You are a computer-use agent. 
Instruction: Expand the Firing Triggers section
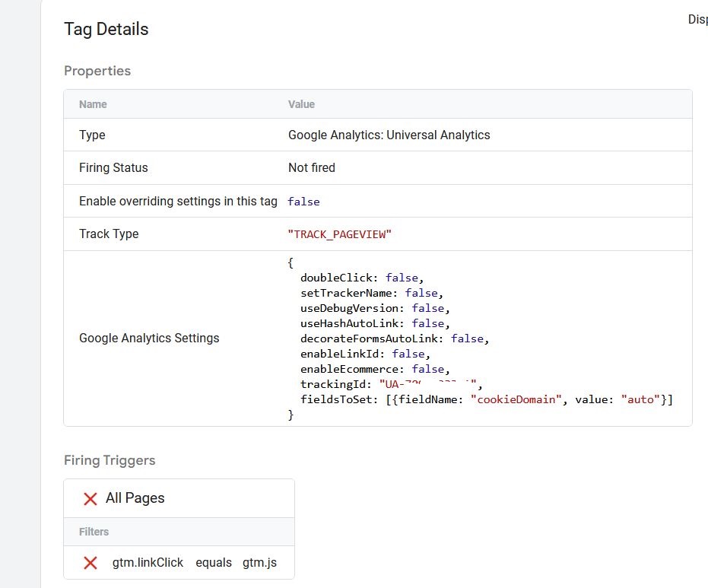pos(109,460)
